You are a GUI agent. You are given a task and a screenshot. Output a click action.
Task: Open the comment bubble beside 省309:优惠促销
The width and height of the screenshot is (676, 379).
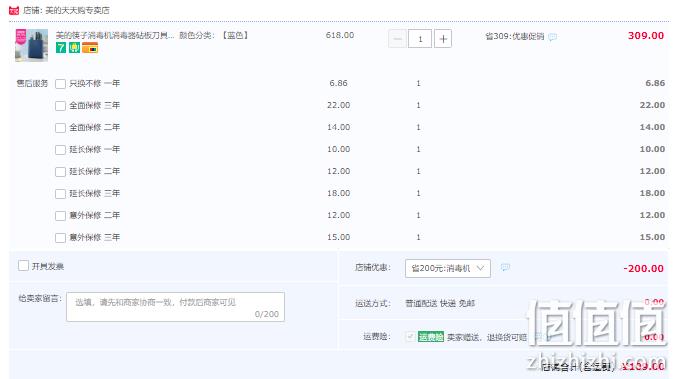(552, 37)
